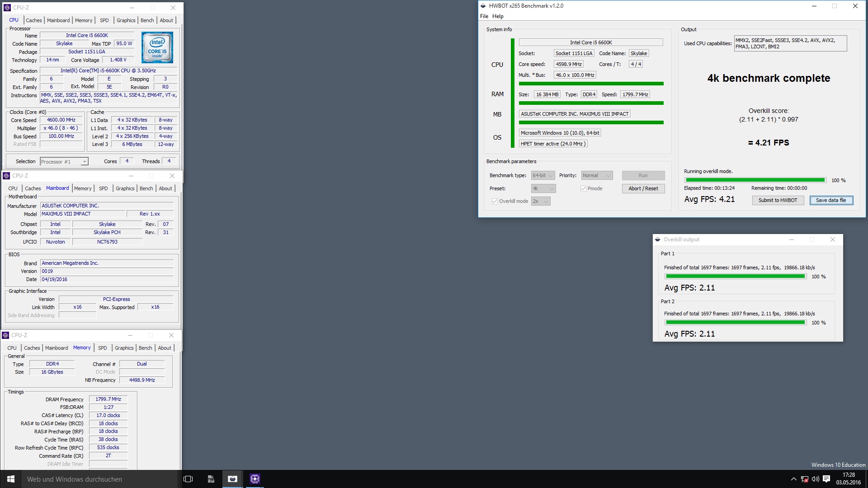Click the Mainboard CPU-Z window title icon
The height and width of the screenshot is (488, 868).
pos(6,176)
